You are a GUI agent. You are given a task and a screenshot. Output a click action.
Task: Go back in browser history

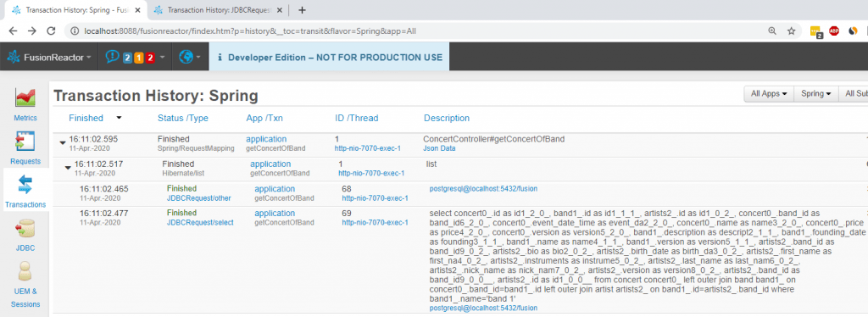pyautogui.click(x=13, y=31)
